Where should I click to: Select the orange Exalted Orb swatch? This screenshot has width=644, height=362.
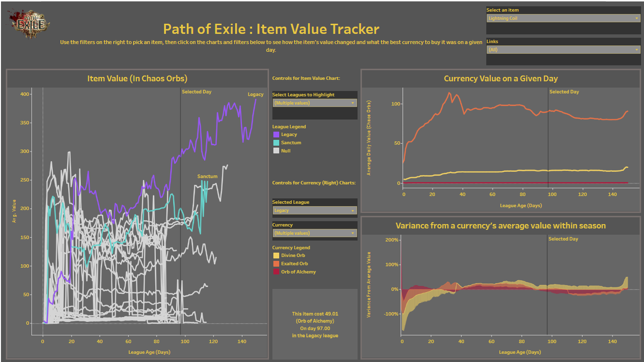[276, 264]
